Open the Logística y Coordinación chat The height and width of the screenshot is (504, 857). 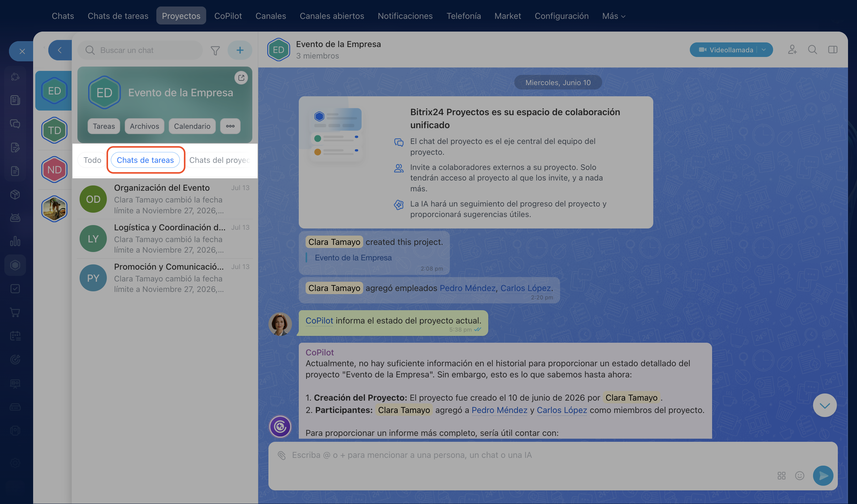coord(165,239)
